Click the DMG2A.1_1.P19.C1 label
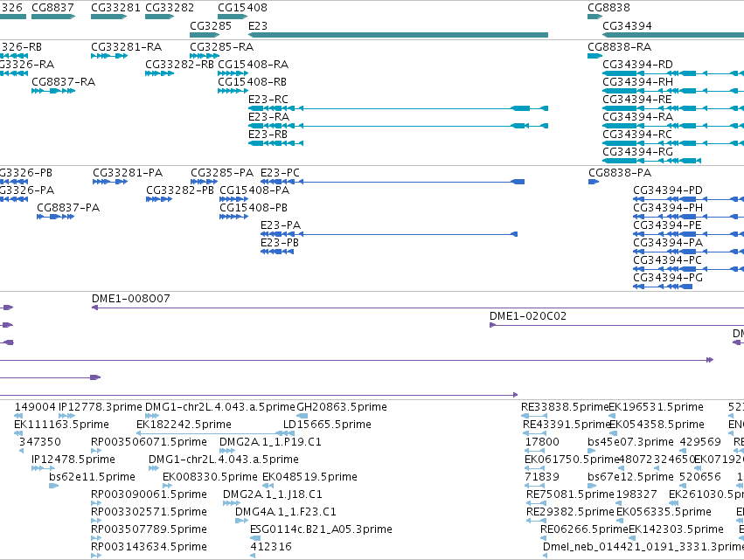 click(270, 442)
